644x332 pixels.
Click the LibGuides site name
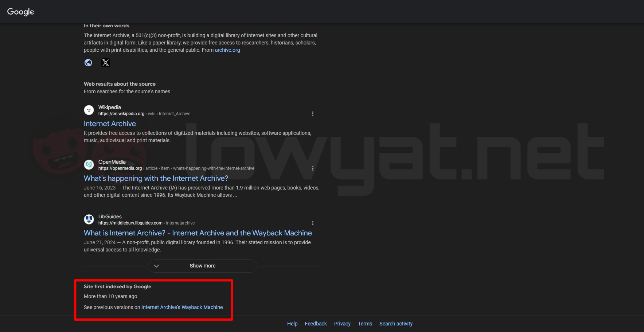[x=110, y=216]
